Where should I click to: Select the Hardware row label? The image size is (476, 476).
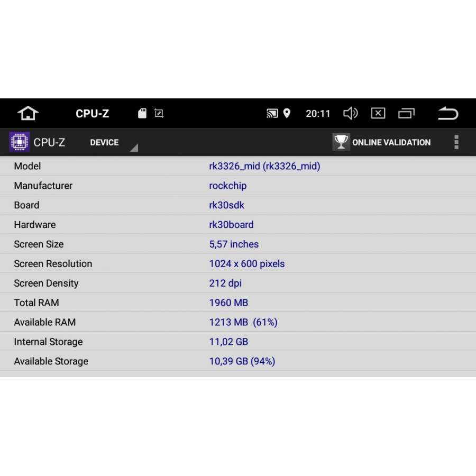(34, 225)
